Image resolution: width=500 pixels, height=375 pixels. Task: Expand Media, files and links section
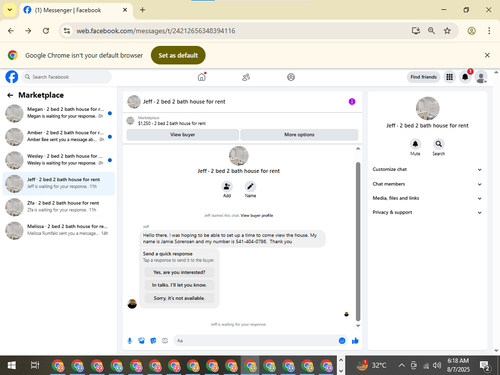click(x=427, y=198)
